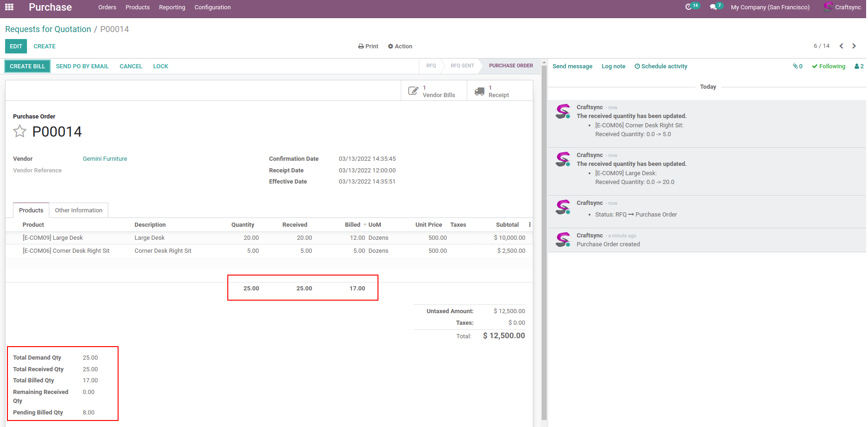The width and height of the screenshot is (868, 427).
Task: Click the form view vertical scrollbar
Action: pos(544,232)
